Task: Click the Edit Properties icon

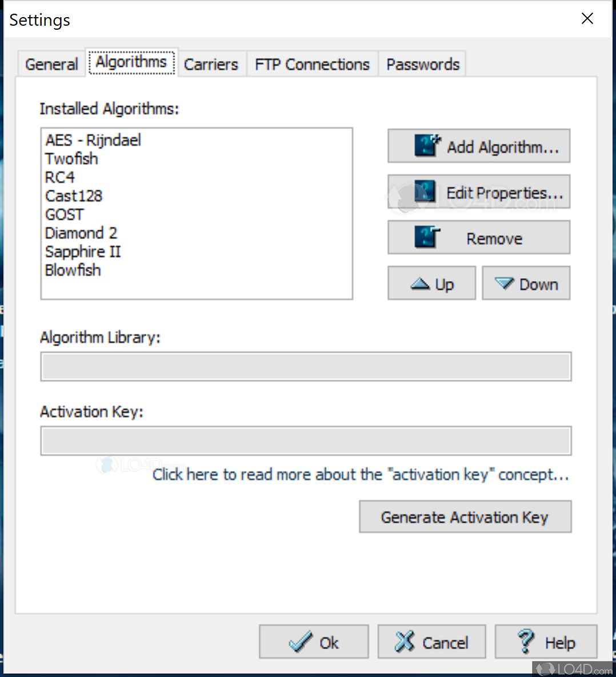Action: point(425,192)
